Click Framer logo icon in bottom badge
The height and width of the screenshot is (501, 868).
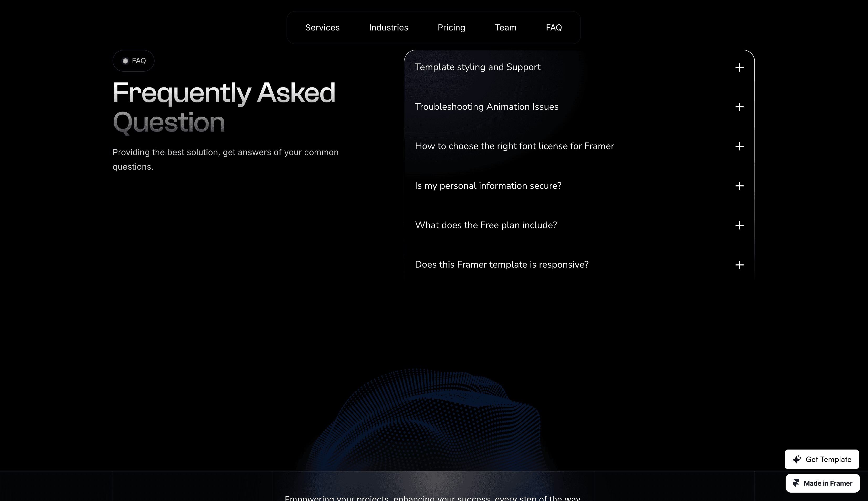click(x=796, y=483)
